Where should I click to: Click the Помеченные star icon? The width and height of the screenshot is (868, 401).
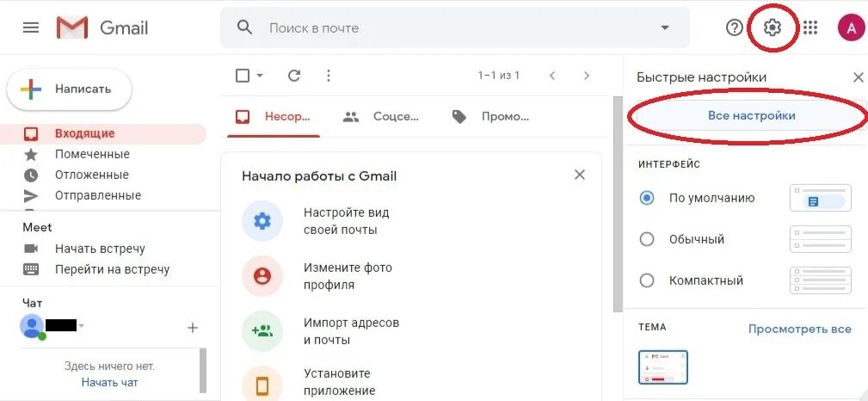[31, 155]
